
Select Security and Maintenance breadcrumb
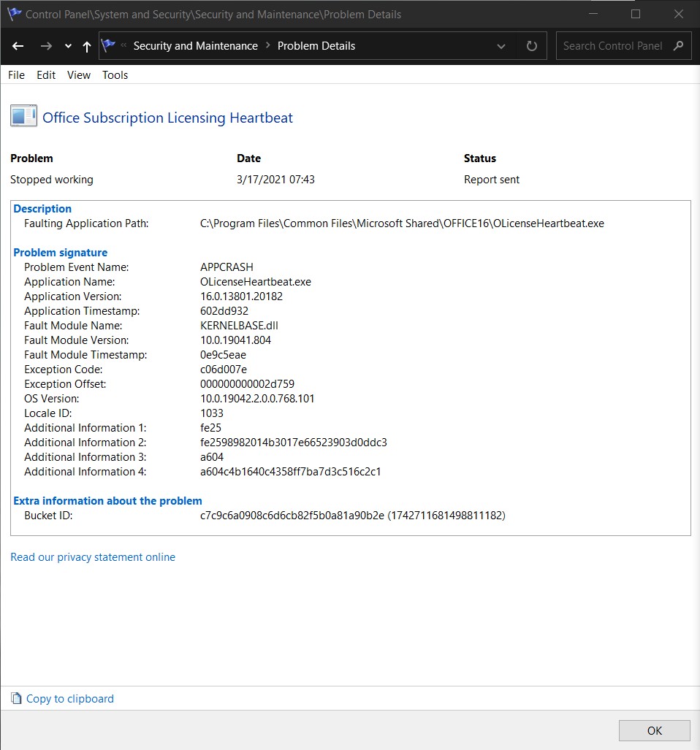pos(195,46)
